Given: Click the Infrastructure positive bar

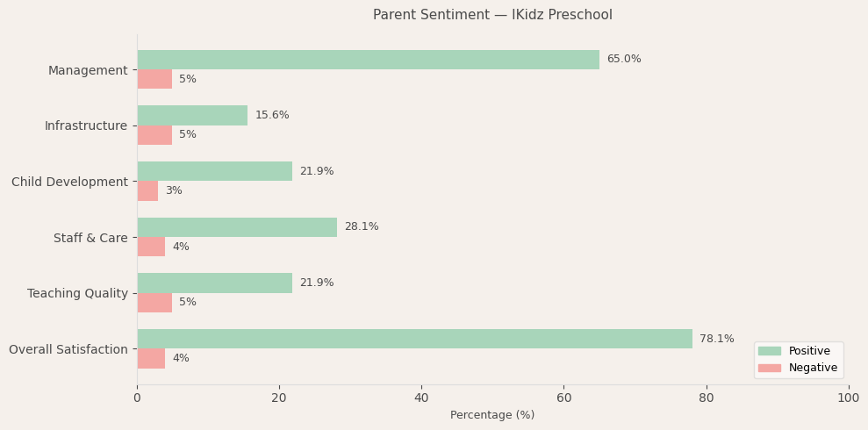Looking at the screenshot, I should tap(192, 116).
